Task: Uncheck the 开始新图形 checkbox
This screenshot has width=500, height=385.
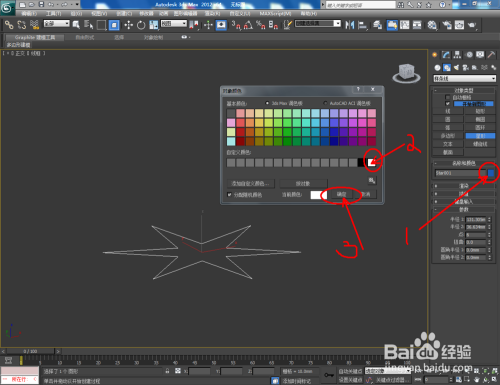Action: pos(447,104)
